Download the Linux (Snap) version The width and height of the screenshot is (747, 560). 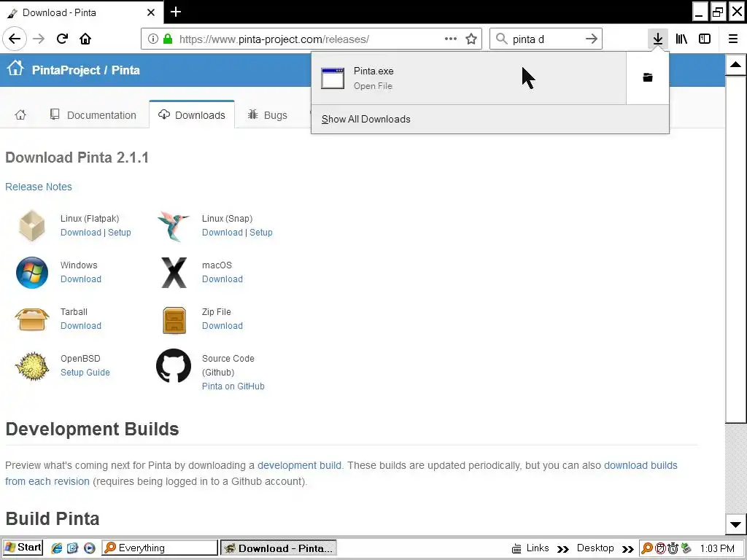(222, 233)
